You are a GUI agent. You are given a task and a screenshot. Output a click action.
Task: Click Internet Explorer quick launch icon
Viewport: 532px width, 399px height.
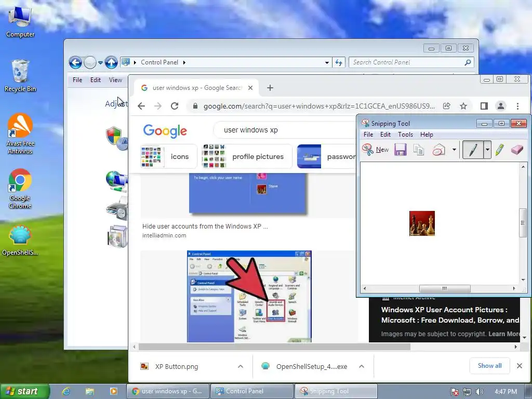coord(66,391)
